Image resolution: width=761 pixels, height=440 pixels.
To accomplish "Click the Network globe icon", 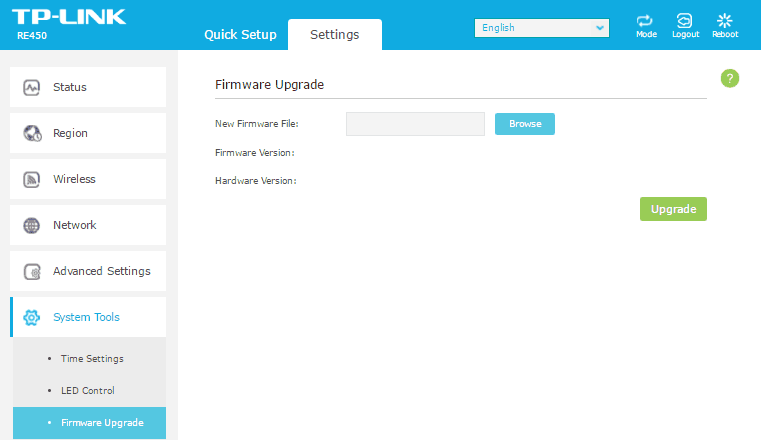I will pyautogui.click(x=32, y=225).
